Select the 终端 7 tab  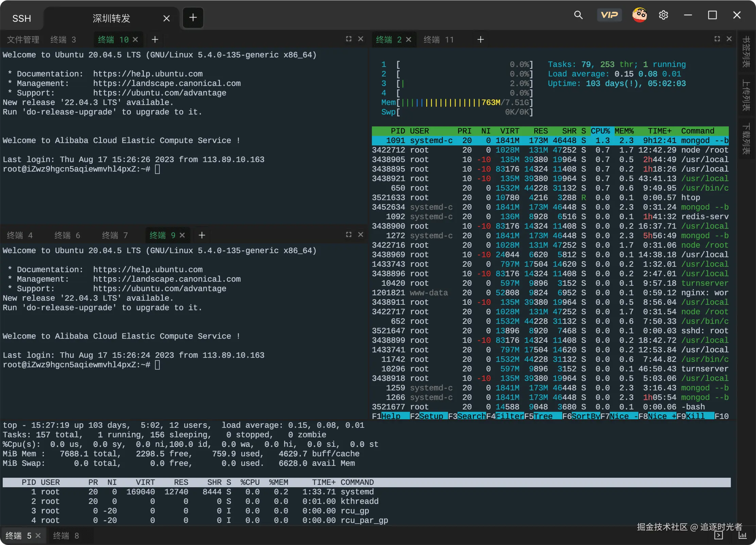point(115,235)
